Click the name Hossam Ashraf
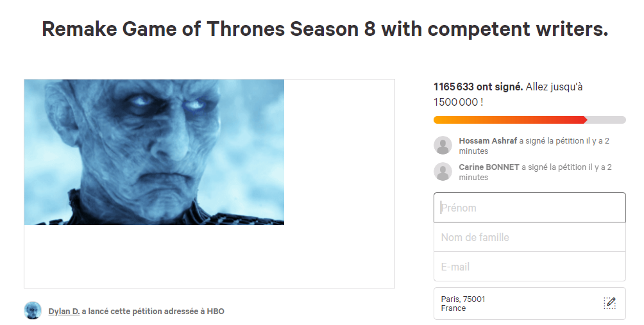 488,141
